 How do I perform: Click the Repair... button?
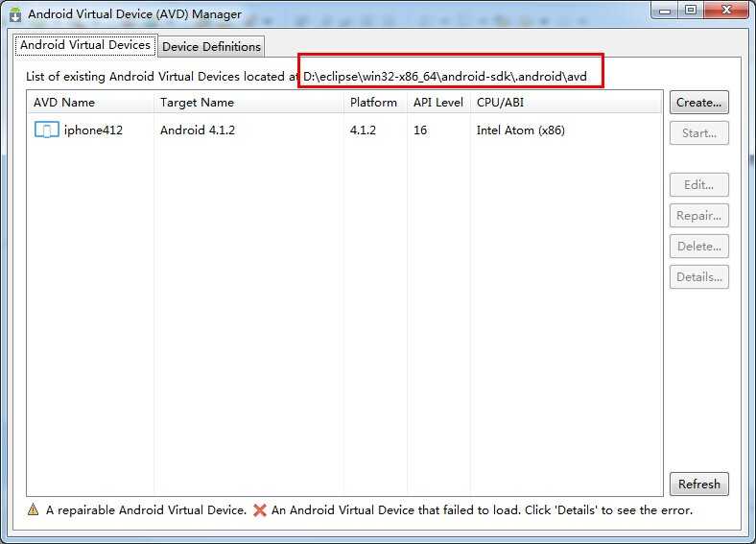(698, 216)
